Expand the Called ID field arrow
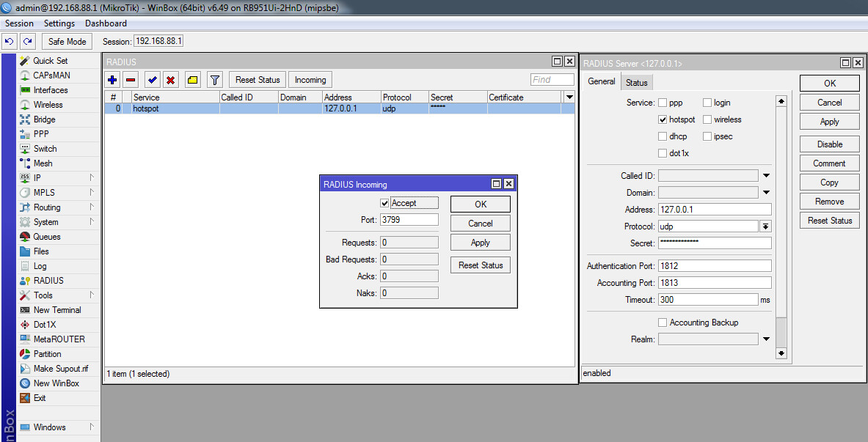The width and height of the screenshot is (868, 442). click(766, 176)
